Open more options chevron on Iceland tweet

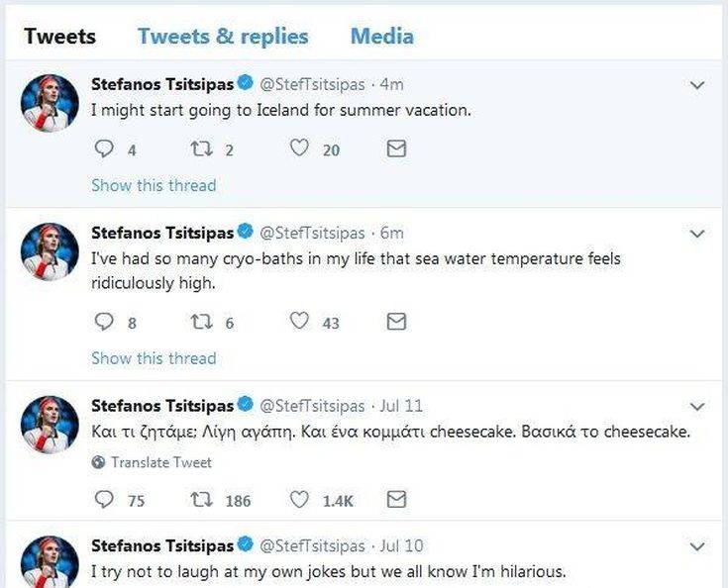(697, 86)
